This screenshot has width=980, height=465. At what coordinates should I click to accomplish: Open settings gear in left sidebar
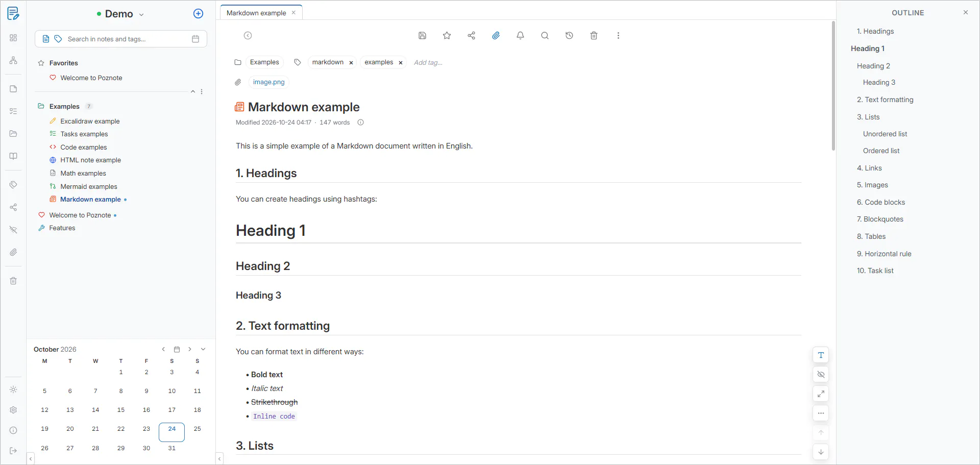(13, 410)
